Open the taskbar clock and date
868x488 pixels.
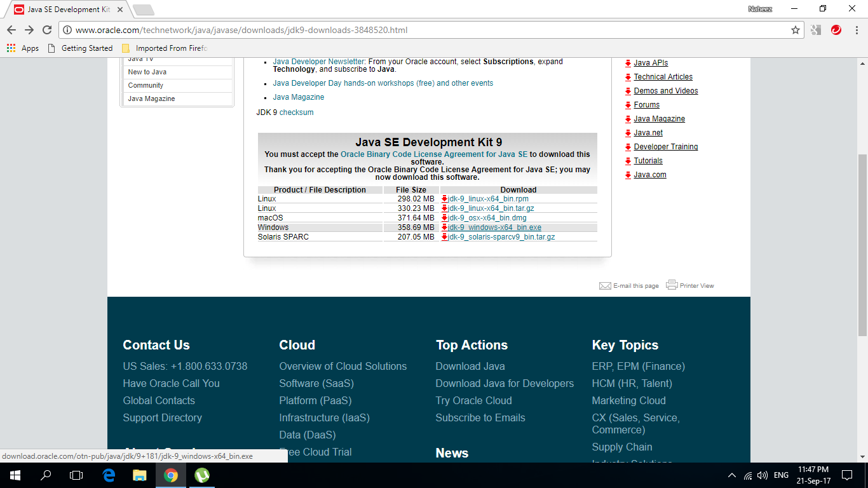point(812,475)
